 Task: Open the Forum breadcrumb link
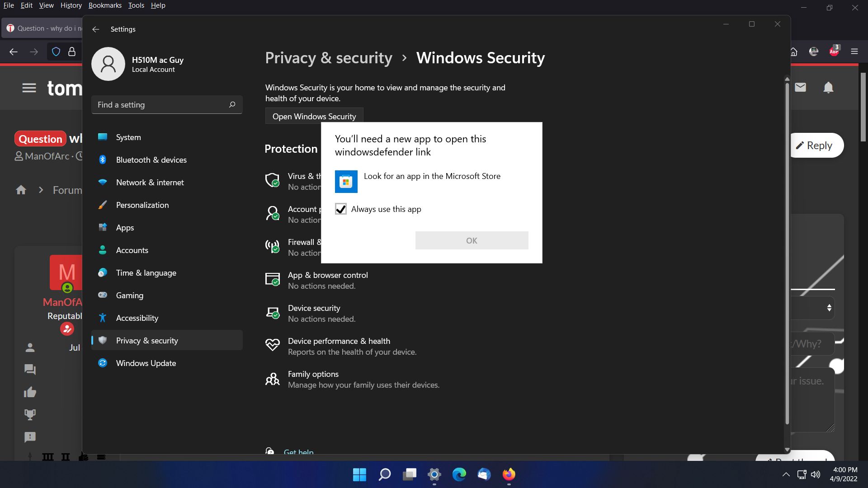(67, 190)
